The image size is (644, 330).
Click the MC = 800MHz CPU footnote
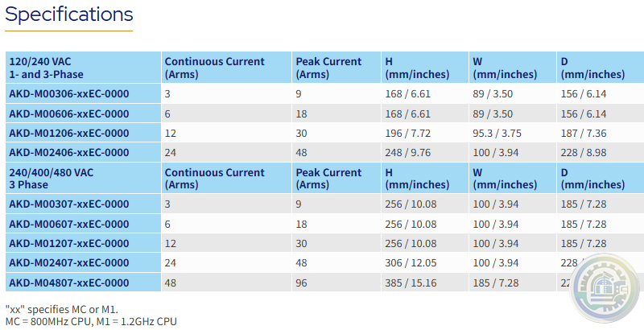tap(91, 322)
